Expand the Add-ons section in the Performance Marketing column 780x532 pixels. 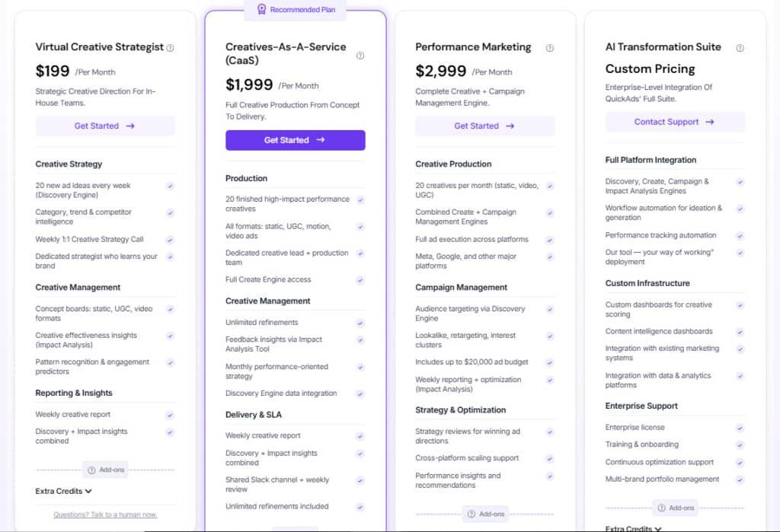[x=485, y=514]
